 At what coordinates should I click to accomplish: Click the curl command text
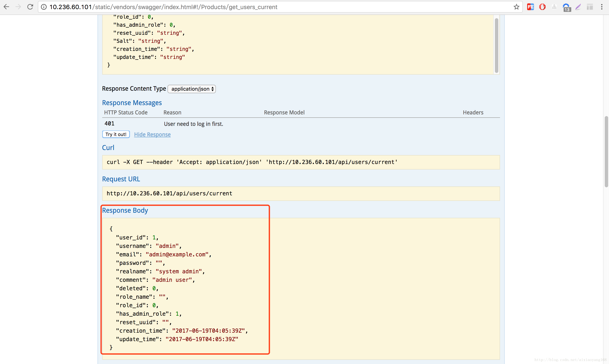(252, 162)
